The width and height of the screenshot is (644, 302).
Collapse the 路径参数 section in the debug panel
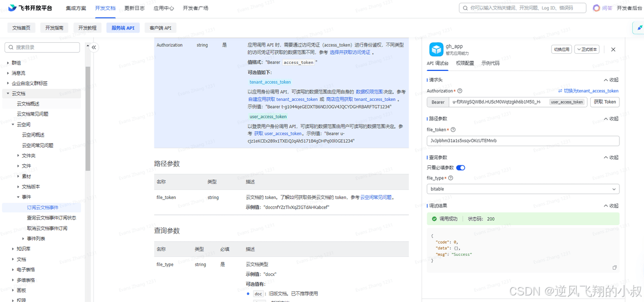pos(611,119)
